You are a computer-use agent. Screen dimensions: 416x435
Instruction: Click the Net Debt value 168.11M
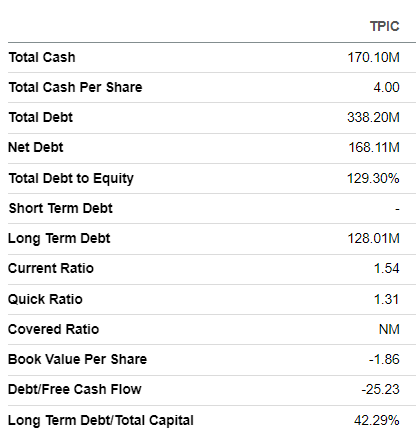[x=374, y=147]
